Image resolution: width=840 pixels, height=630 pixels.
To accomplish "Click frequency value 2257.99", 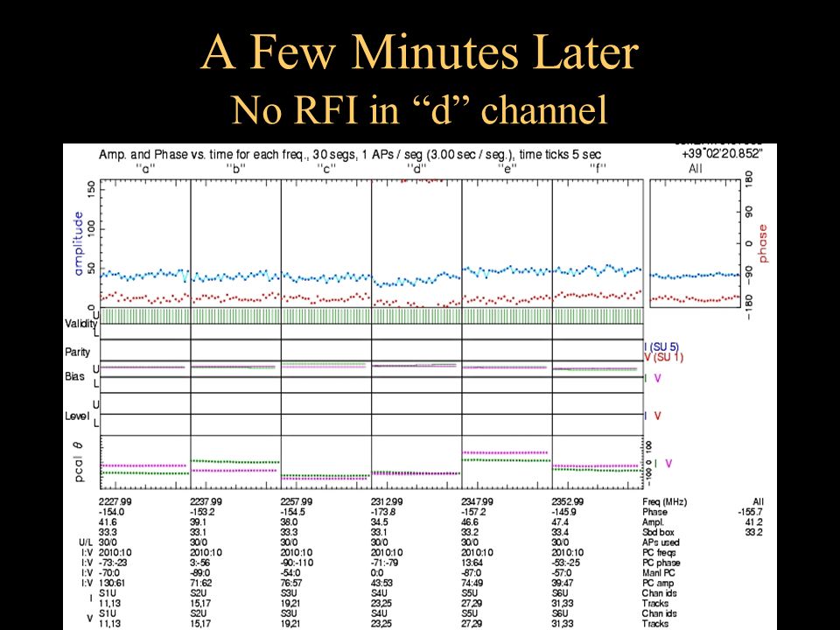I will [297, 502].
